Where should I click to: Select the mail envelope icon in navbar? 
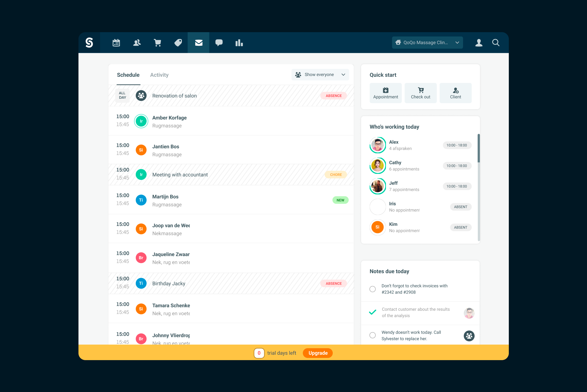[199, 43]
